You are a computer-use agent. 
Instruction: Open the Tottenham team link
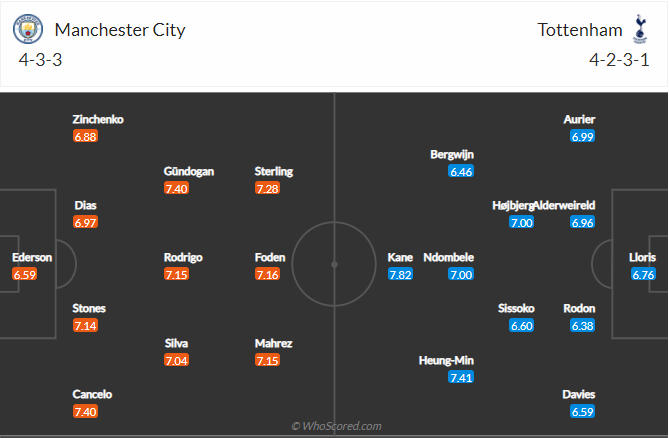(580, 29)
